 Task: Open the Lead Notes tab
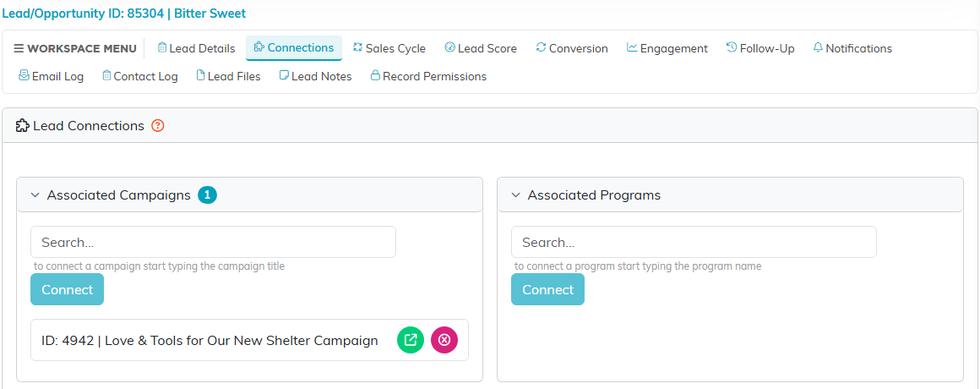316,76
